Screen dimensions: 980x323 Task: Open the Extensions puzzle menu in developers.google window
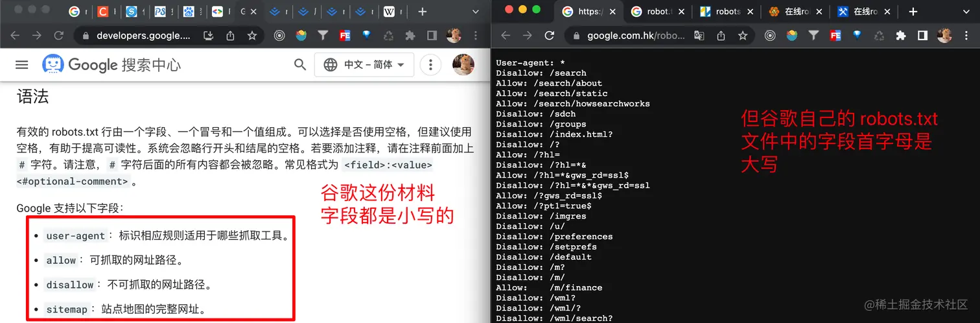click(x=410, y=36)
